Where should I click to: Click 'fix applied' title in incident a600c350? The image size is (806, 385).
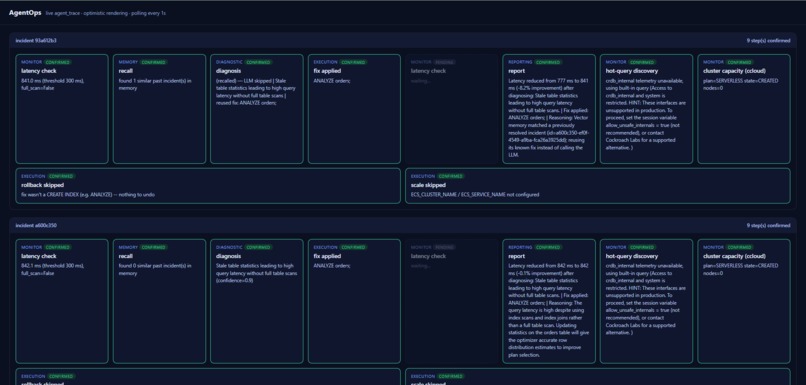tap(327, 256)
